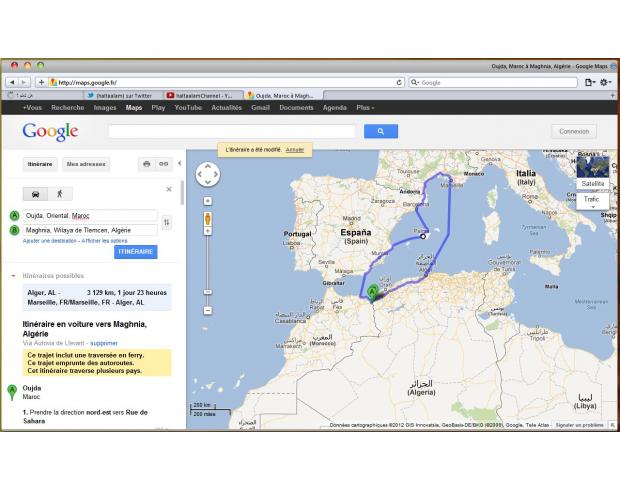Zoom out with the map minus button
Viewport: 620px width, 490px height.
[x=208, y=310]
